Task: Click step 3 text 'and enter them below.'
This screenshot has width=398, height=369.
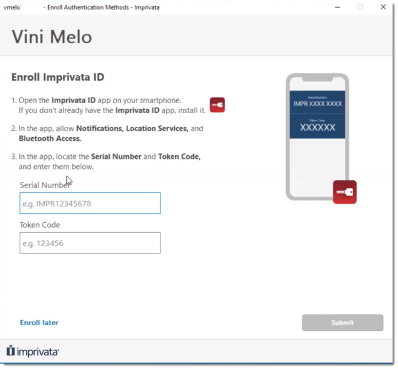Action: pos(56,166)
